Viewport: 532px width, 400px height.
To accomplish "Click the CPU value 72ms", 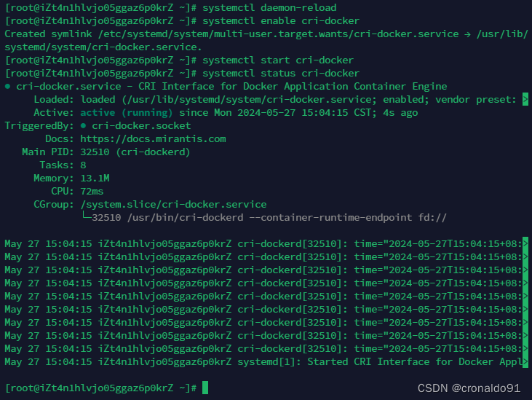I will [92, 192].
